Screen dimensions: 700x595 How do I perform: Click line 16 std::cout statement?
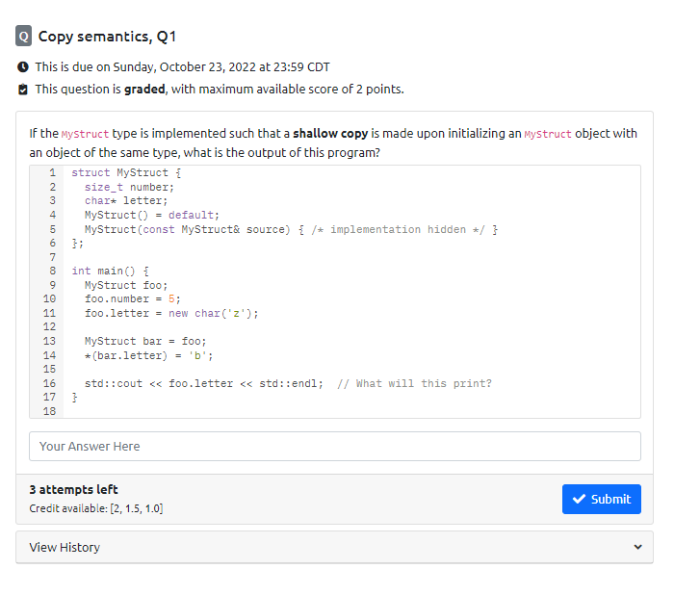[x=203, y=383]
